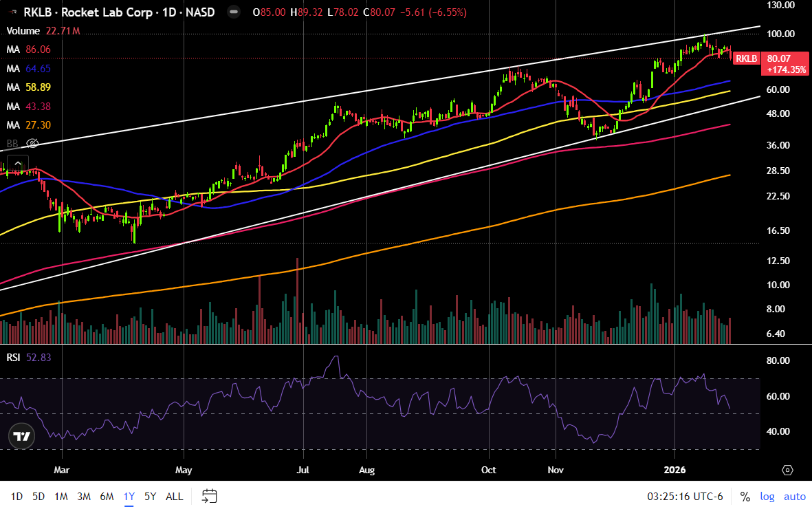Click the Nov label on time axis

[x=556, y=470]
